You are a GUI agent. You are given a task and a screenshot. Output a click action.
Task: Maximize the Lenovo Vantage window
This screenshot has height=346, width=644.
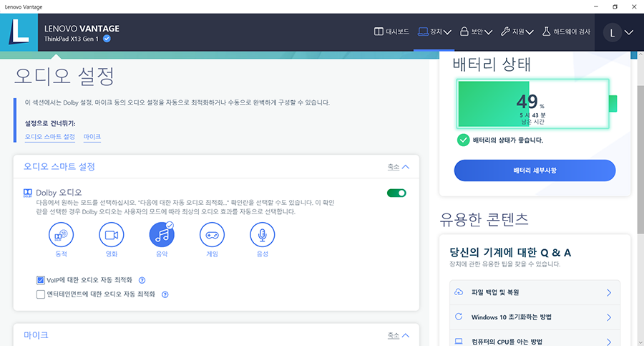coord(615,6)
